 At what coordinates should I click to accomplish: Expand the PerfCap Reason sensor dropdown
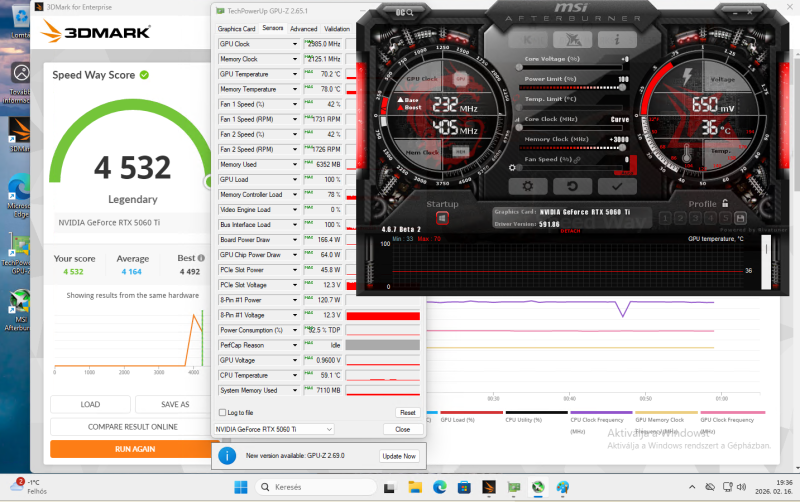click(295, 345)
